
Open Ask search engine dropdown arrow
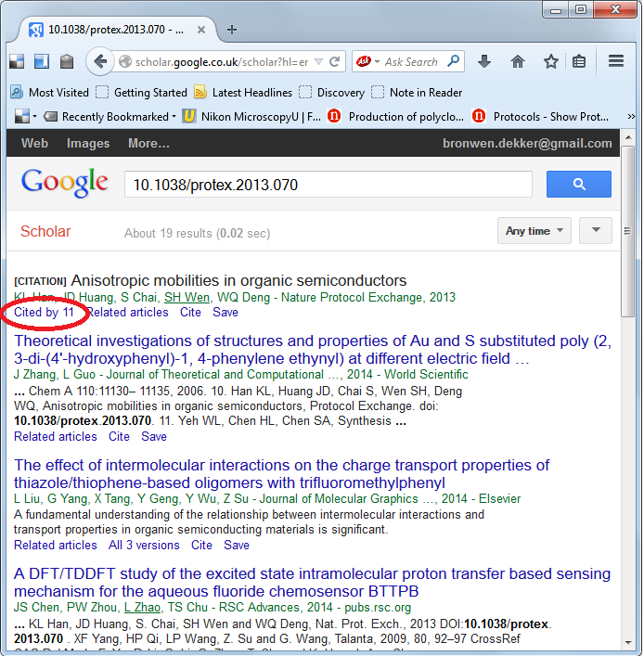[377, 61]
